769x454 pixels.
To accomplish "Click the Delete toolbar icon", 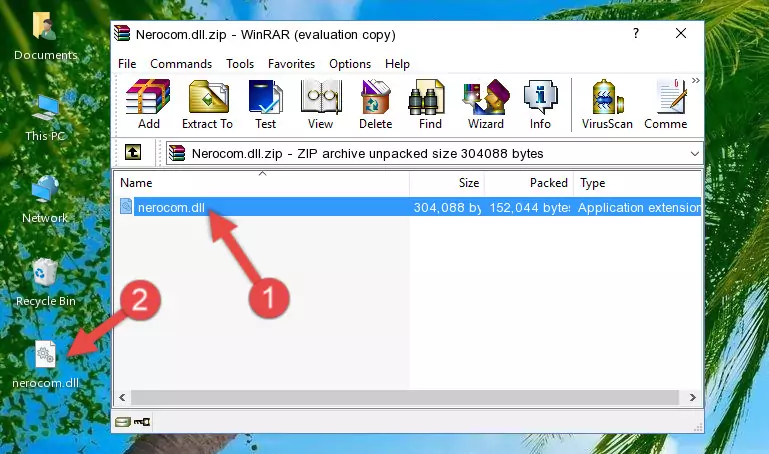I will click(x=376, y=104).
